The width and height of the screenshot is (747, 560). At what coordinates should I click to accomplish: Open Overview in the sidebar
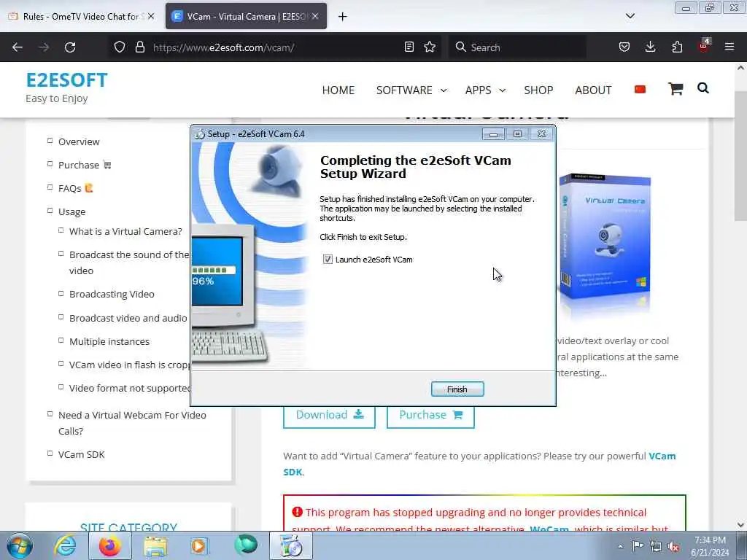pos(79,142)
